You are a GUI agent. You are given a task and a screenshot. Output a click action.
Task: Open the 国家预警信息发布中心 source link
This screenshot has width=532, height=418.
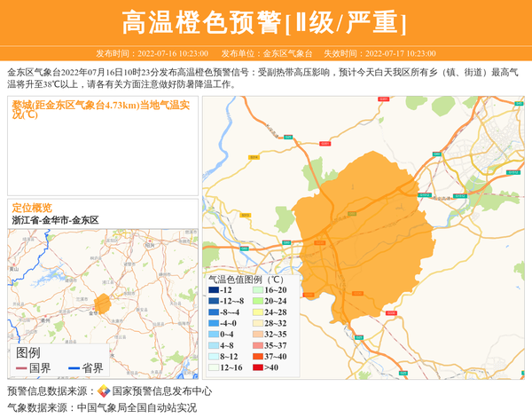[x=161, y=390]
